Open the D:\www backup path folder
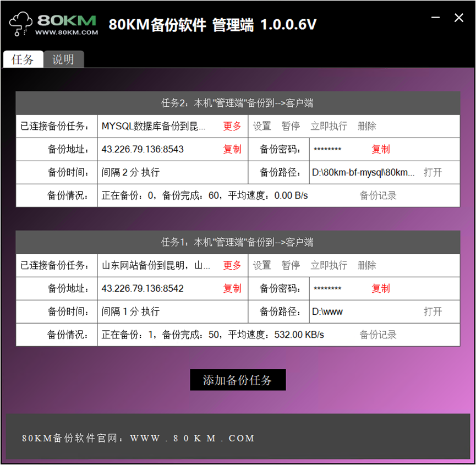Image resolution: width=476 pixels, height=465 pixels. (x=433, y=311)
